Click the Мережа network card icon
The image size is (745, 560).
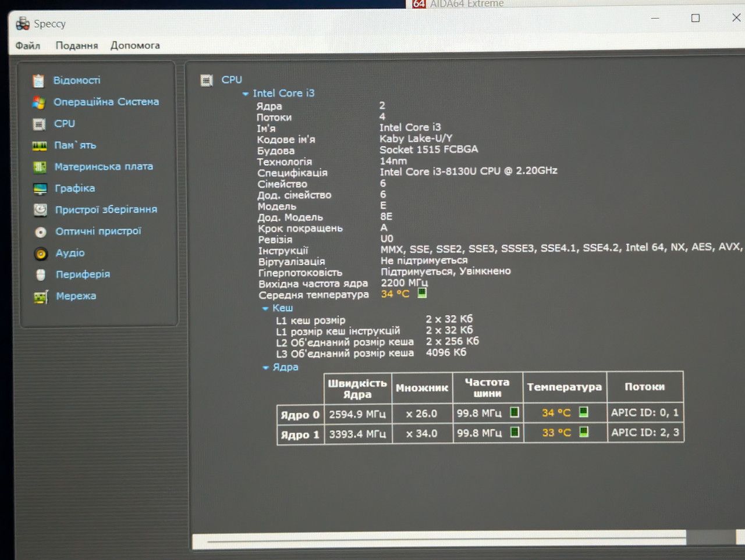pos(41,297)
